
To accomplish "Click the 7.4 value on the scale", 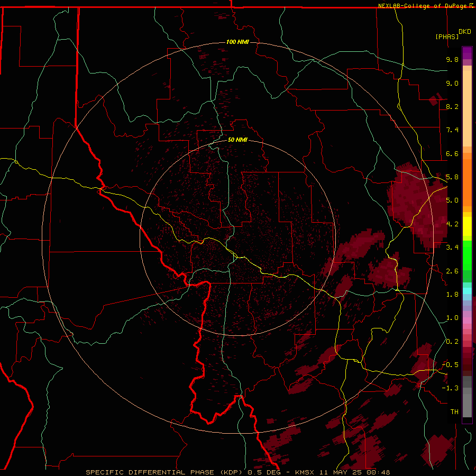I will point(452,130).
